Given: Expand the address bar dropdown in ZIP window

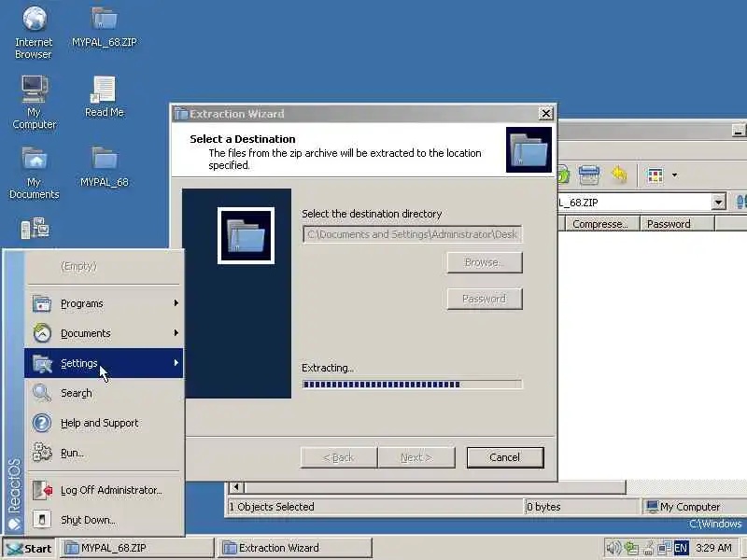Looking at the screenshot, I should (x=718, y=202).
